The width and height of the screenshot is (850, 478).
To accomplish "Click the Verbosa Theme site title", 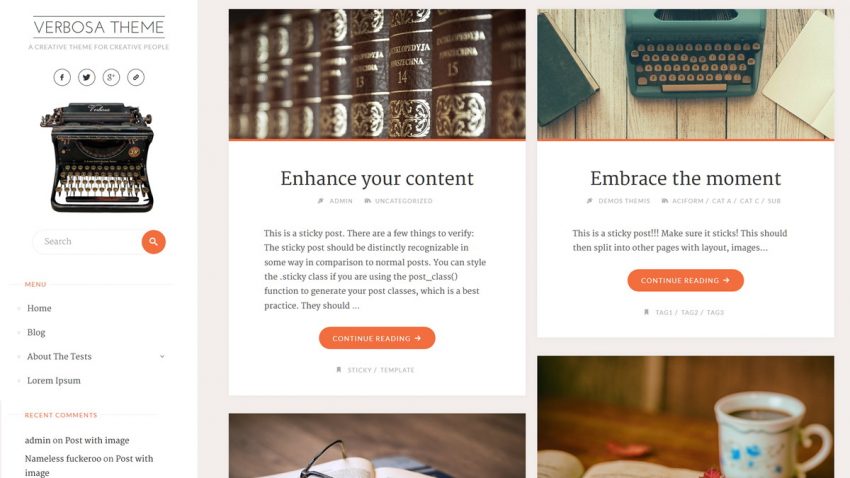I will click(99, 27).
